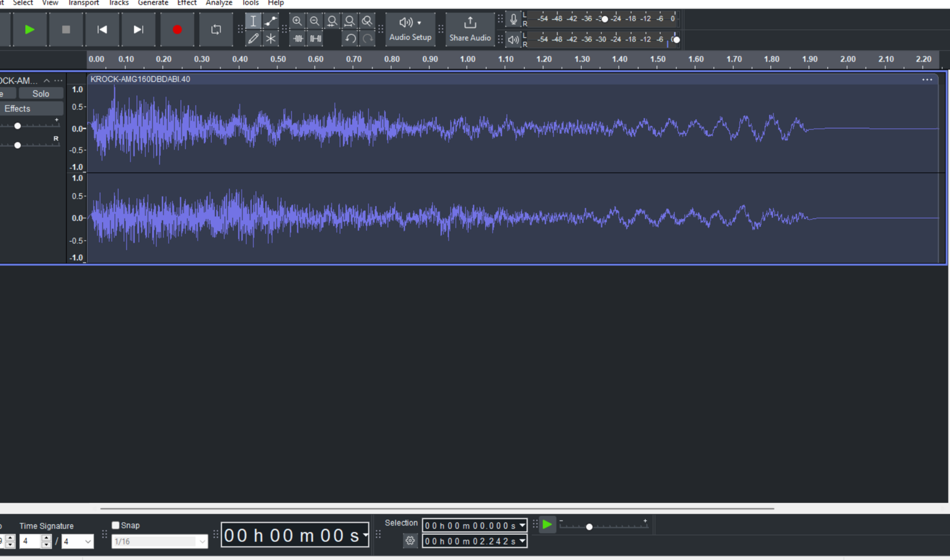Viewport: 950px width, 560px height.
Task: Click the Zoom In icon
Action: tap(297, 21)
